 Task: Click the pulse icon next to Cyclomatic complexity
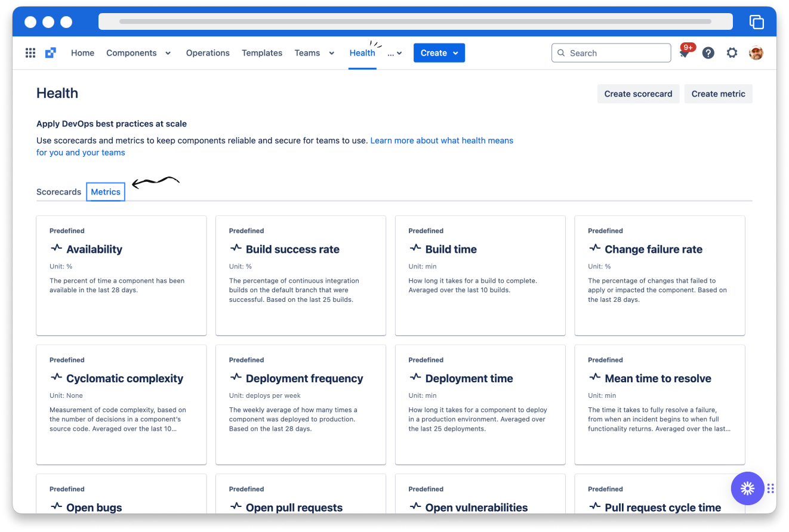click(56, 377)
